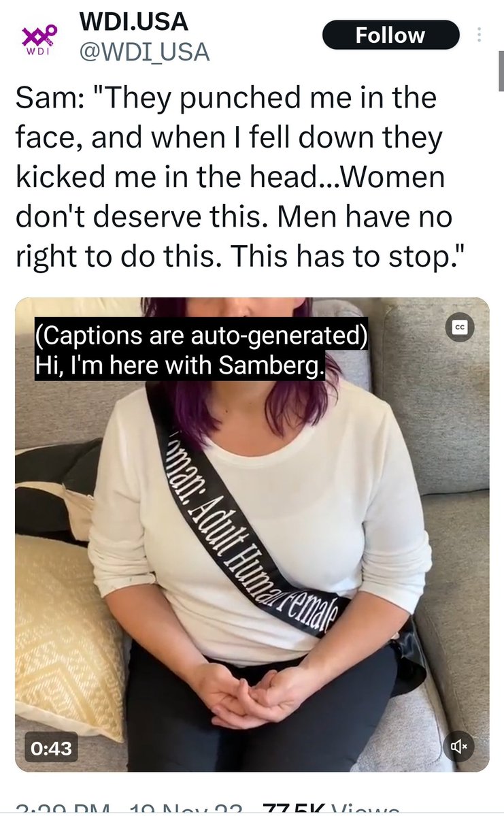This screenshot has width=504, height=816.
Task: Click the 0:43 video duration badge
Action: 51,747
